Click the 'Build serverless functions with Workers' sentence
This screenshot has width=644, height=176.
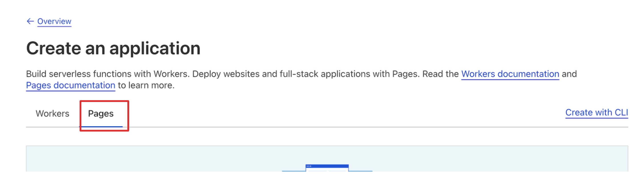108,74
